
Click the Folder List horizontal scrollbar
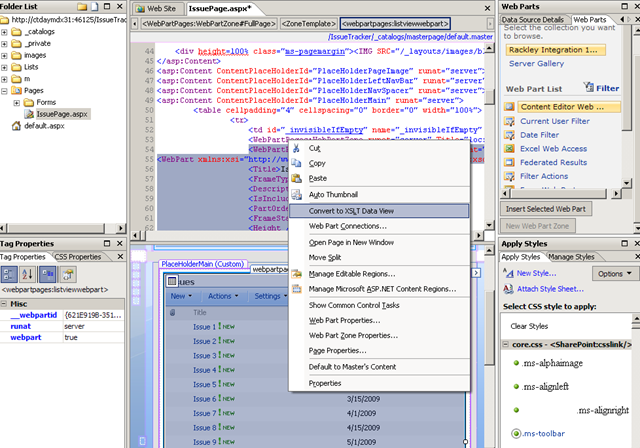pos(63,228)
